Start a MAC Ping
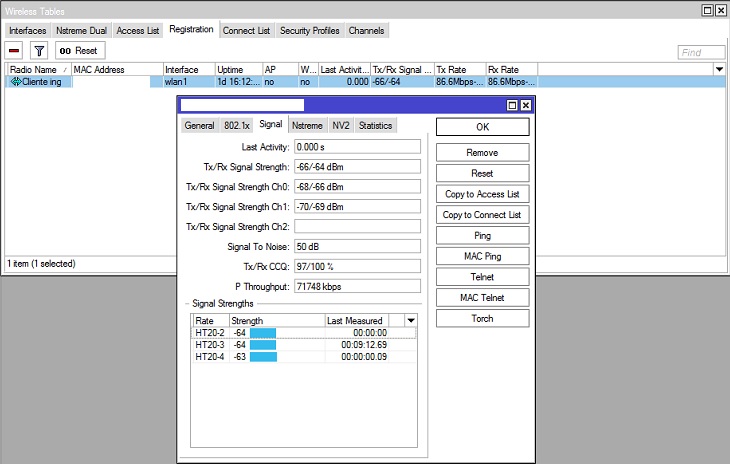This screenshot has height=464, width=730. pos(482,256)
